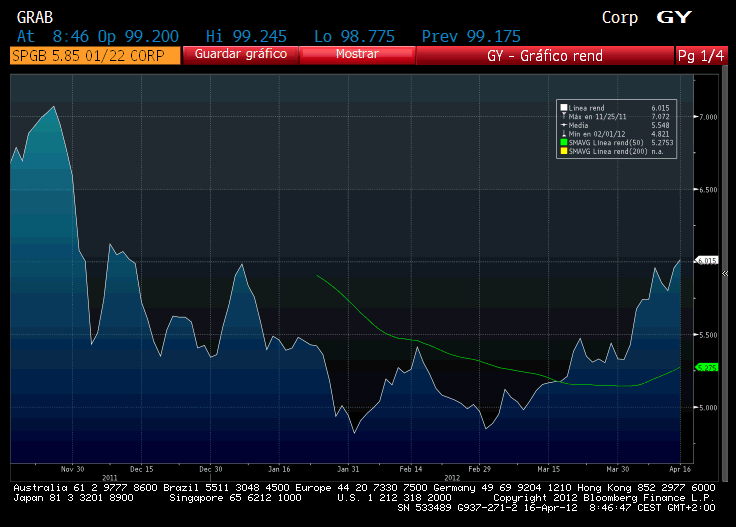This screenshot has height=527, width=736.
Task: Click the Mín en 02/01/12 marker icon
Action: tap(564, 134)
